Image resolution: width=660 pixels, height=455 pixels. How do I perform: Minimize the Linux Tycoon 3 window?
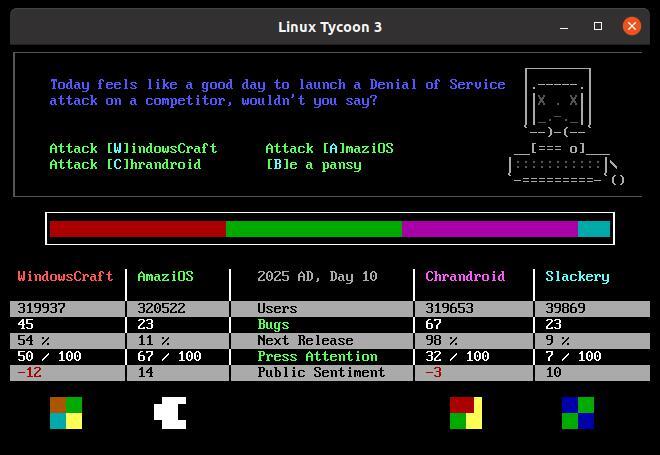(x=565, y=27)
